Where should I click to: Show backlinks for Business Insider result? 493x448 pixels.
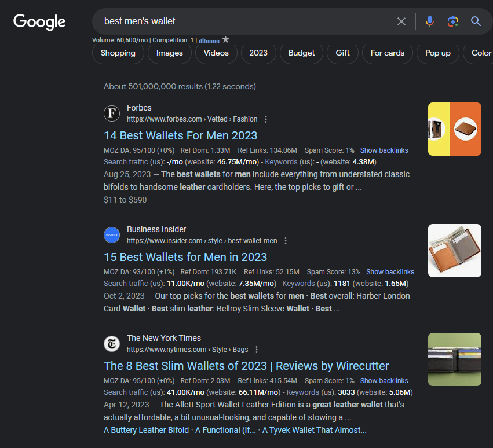[390, 272]
